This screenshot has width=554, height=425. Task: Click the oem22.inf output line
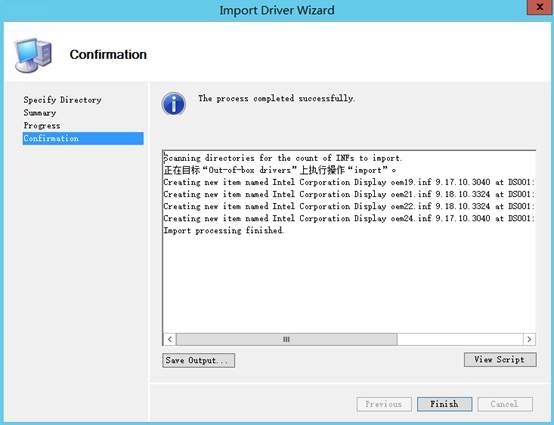tap(349, 206)
